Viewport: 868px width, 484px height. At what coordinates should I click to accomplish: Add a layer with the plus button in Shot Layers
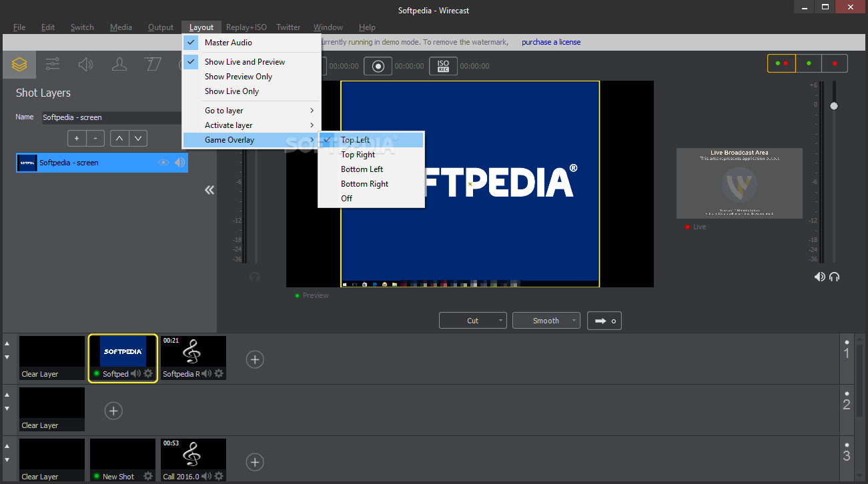(77, 139)
